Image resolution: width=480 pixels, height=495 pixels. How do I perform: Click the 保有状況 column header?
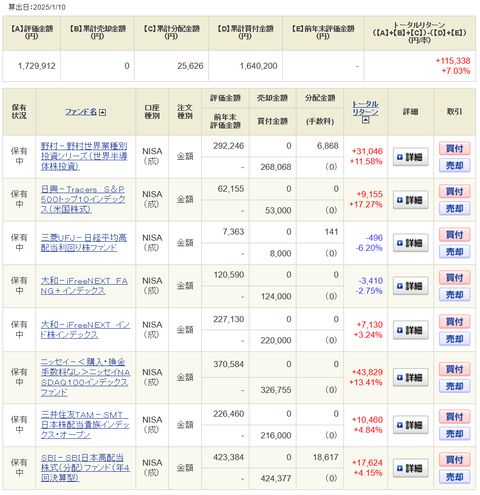pyautogui.click(x=19, y=112)
